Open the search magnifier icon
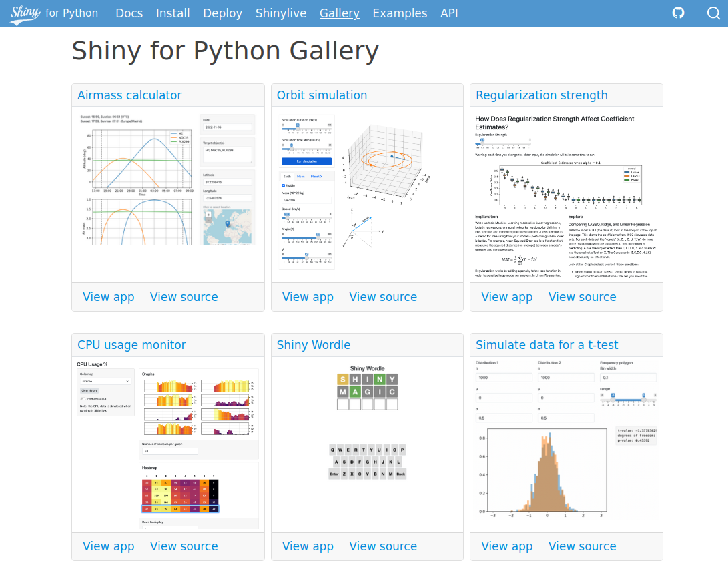The width and height of the screenshot is (728, 573). click(x=713, y=13)
